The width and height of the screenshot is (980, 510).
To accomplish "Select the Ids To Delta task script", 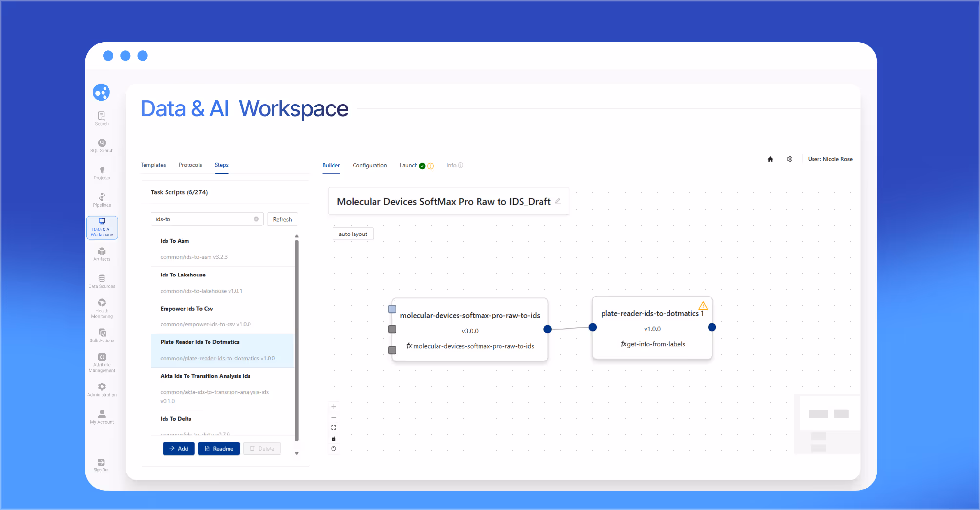I will pos(222,423).
